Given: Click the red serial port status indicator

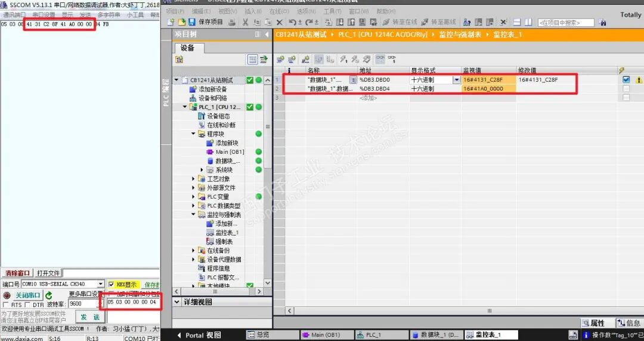Looking at the screenshot, I should 6,295.
